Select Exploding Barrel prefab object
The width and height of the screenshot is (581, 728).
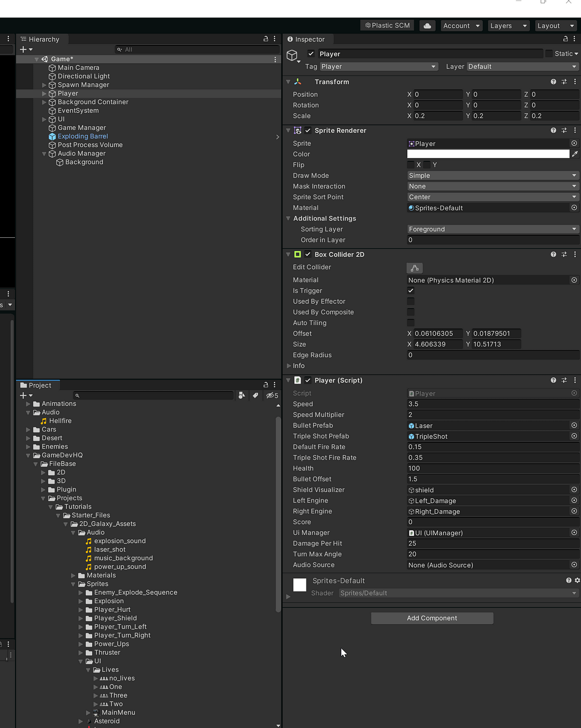[83, 136]
